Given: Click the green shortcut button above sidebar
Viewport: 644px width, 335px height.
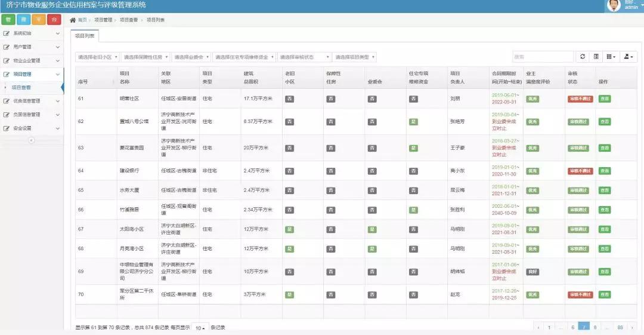Looking at the screenshot, I should (x=8, y=19).
